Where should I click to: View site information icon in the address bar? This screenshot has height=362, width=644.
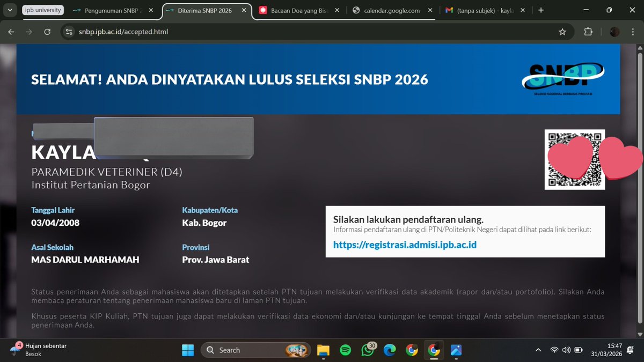68,32
